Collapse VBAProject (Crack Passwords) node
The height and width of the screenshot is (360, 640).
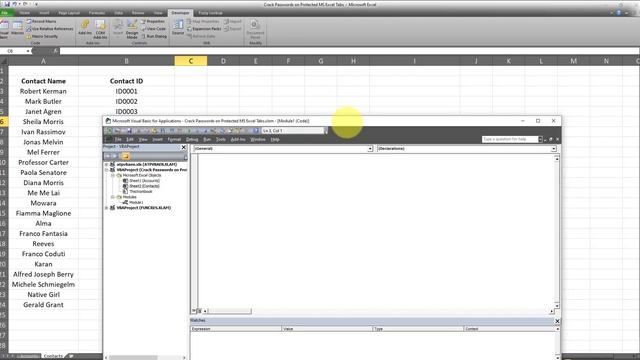tap(107, 170)
